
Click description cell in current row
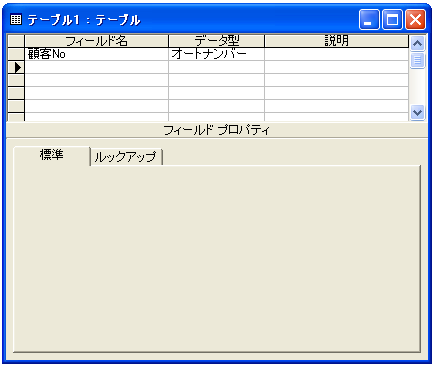[337, 67]
